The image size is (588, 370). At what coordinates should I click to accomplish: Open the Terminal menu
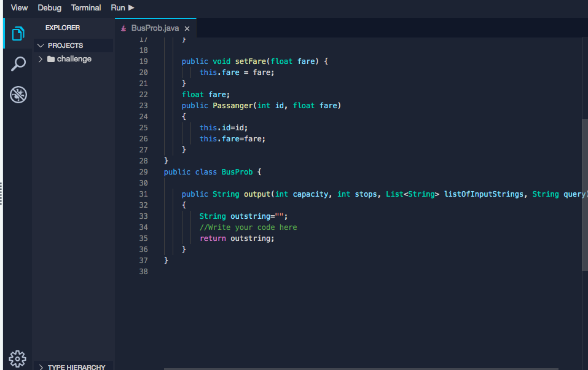pos(85,7)
